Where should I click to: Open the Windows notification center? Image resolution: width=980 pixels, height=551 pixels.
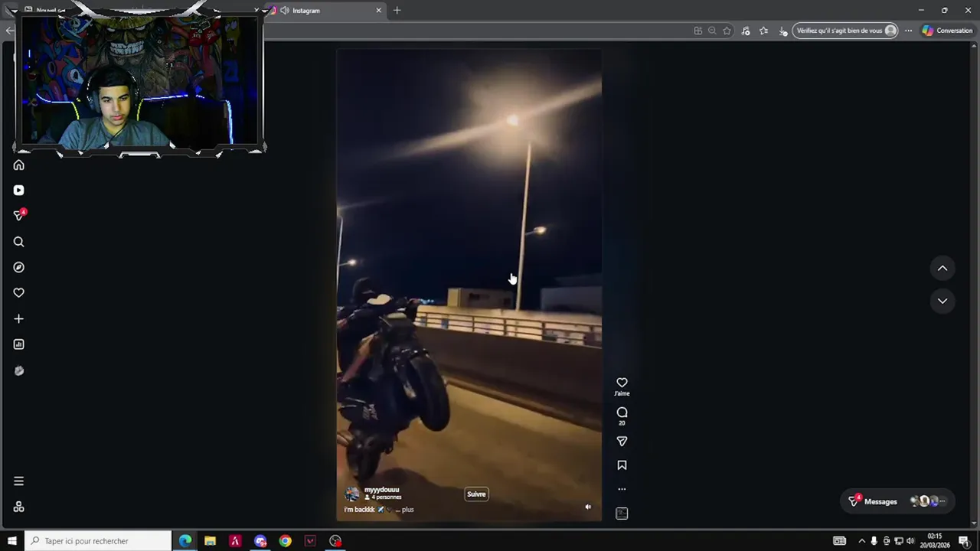[963, 541]
